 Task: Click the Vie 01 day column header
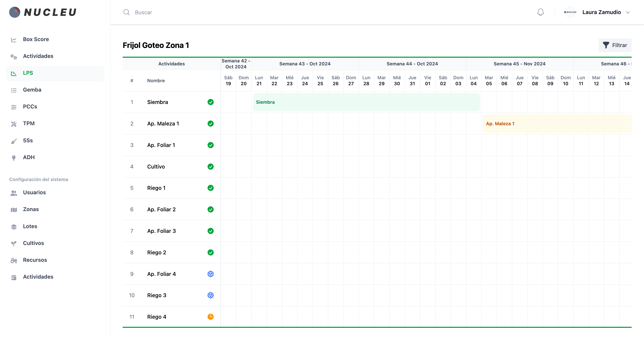point(427,81)
